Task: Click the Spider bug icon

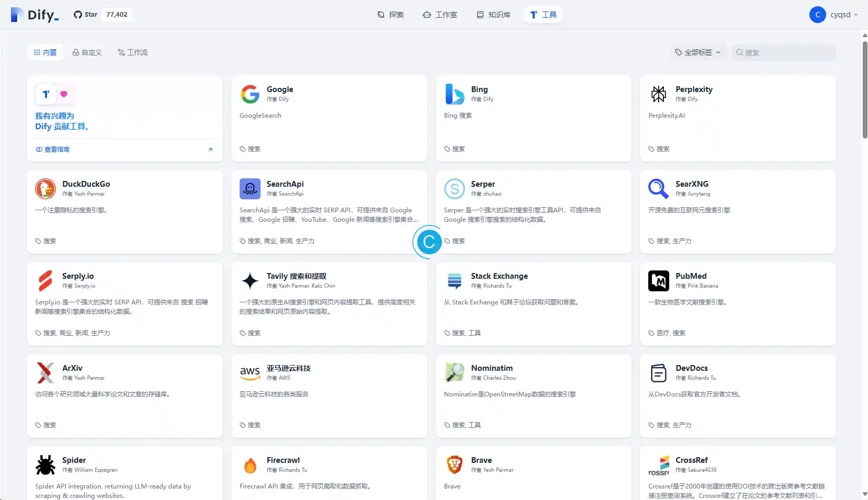Action: pos(46,465)
